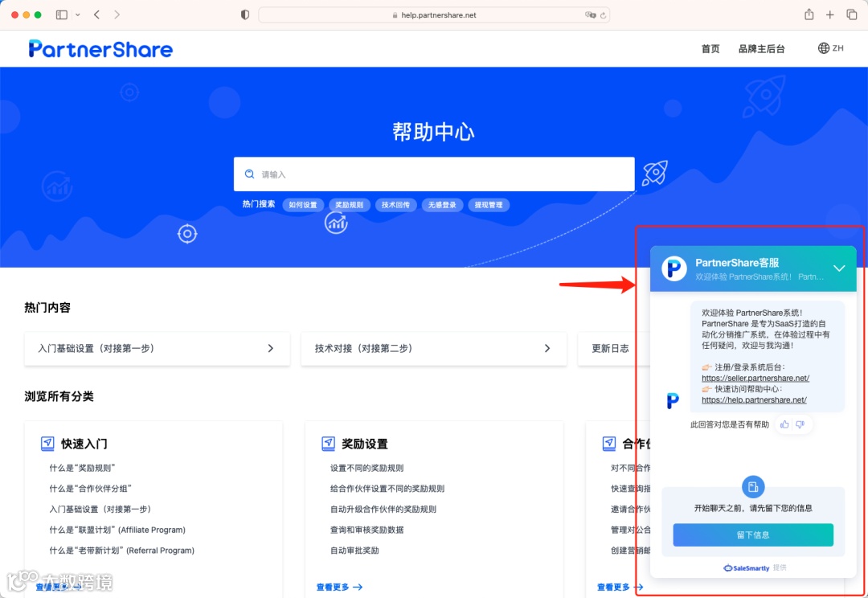The image size is (868, 598).
Task: Select the 奖励规则 hot search tag
Action: pos(350,205)
